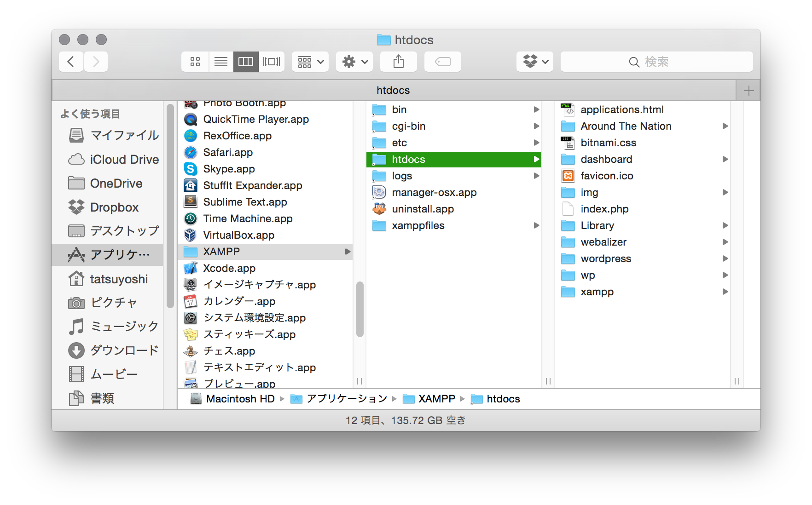Select bitnami.css file

pyautogui.click(x=643, y=143)
